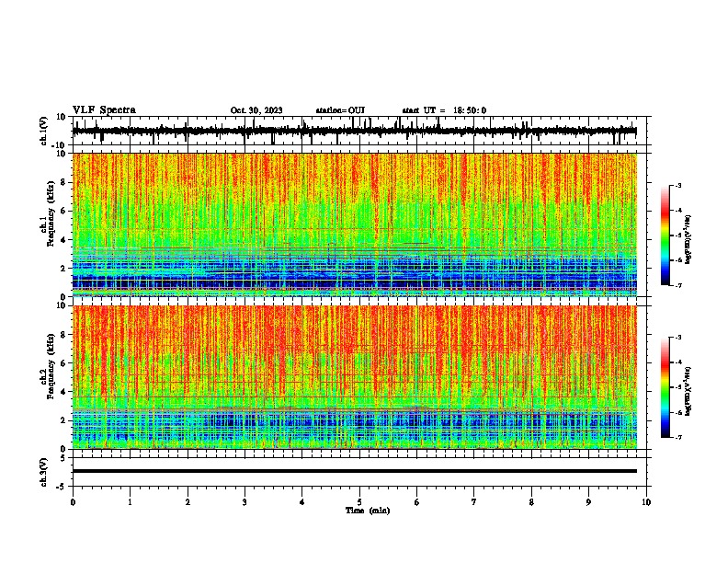This screenshot has height=563, width=728.
Task: Click the ch.1 color scale bar
Action: tap(665, 236)
